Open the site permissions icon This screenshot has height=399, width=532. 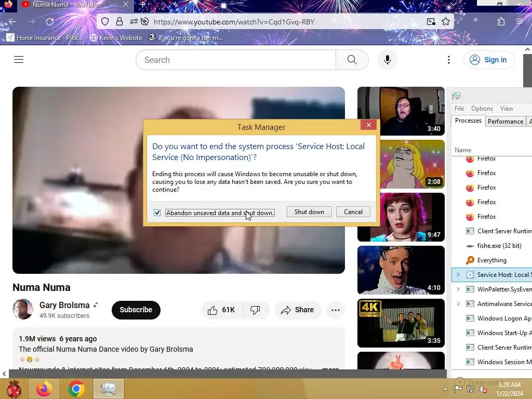click(134, 22)
